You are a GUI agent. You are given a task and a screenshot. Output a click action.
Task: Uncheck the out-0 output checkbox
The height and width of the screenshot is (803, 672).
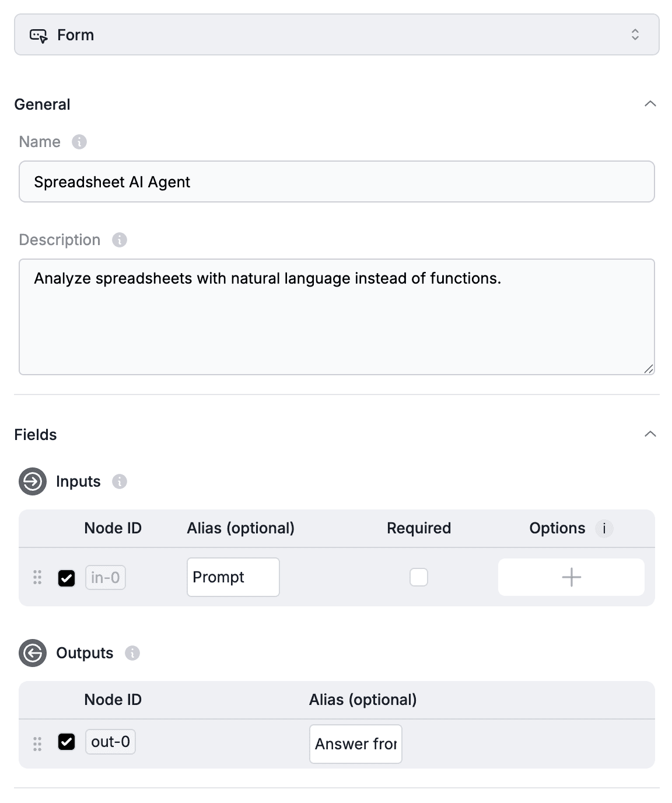point(66,742)
